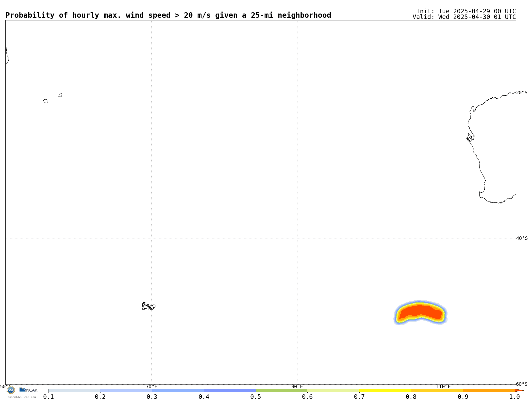The width and height of the screenshot is (532, 400).
Task: Click the NSF logo icon
Action: click(11, 390)
